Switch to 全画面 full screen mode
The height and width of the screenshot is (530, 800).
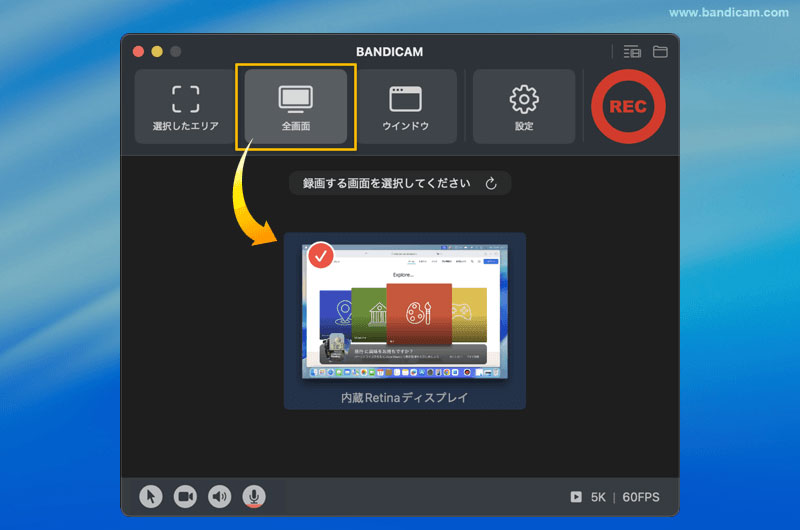point(296,107)
